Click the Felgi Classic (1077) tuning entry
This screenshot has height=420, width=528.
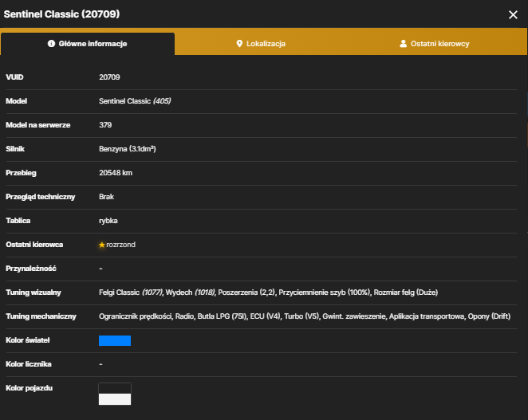[x=131, y=292]
